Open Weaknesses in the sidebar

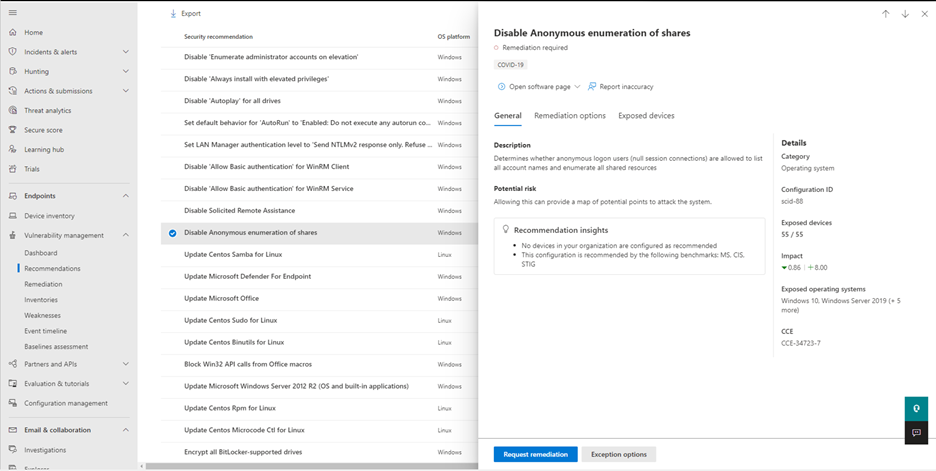coord(42,315)
